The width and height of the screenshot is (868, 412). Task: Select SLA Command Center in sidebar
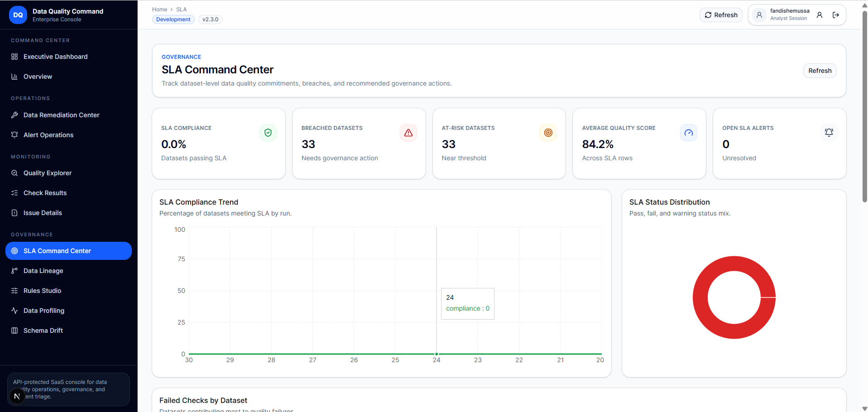pyautogui.click(x=68, y=251)
